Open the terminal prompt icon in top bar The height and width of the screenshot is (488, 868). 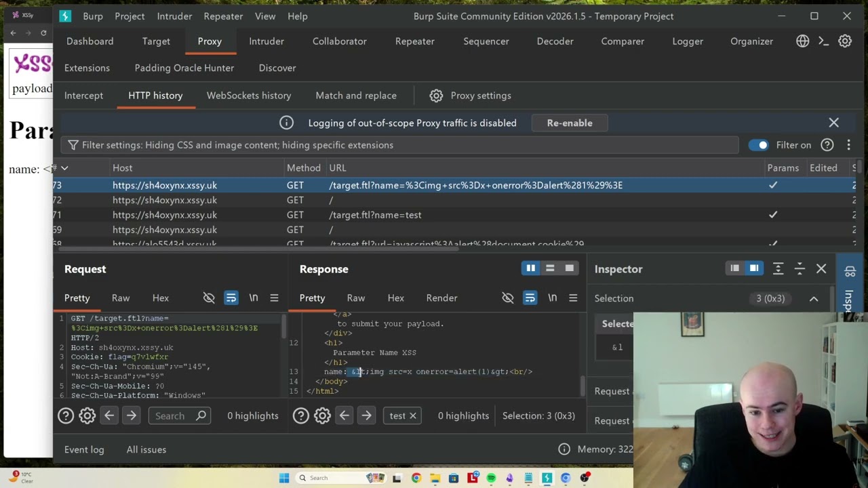point(823,41)
